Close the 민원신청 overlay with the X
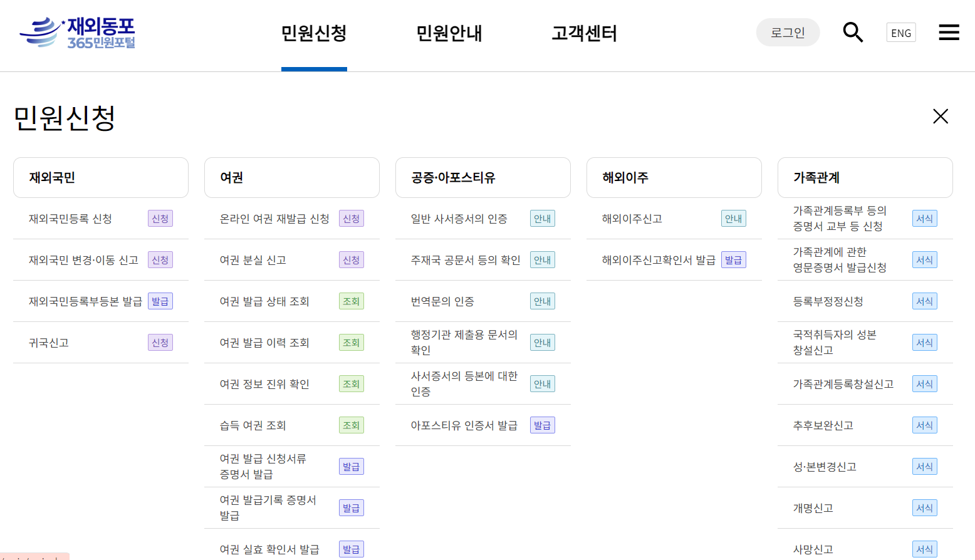The width and height of the screenshot is (975, 560). click(x=941, y=117)
